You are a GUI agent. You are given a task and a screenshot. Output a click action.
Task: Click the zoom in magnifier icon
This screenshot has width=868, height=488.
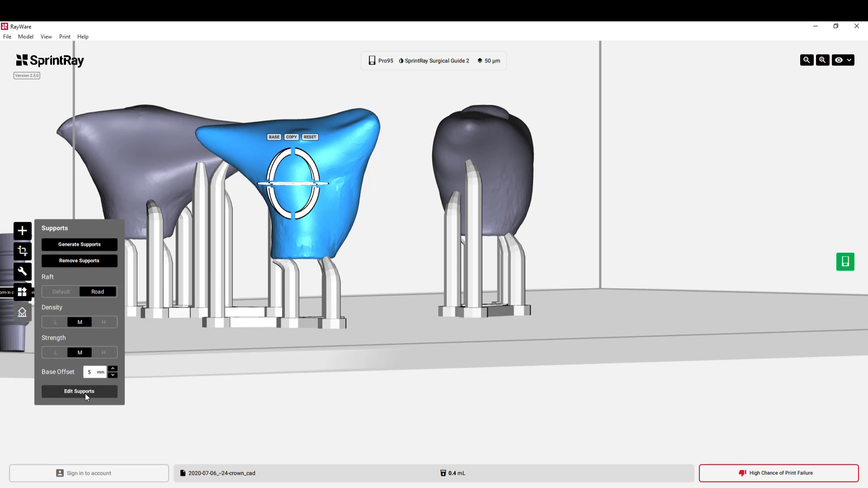click(822, 60)
